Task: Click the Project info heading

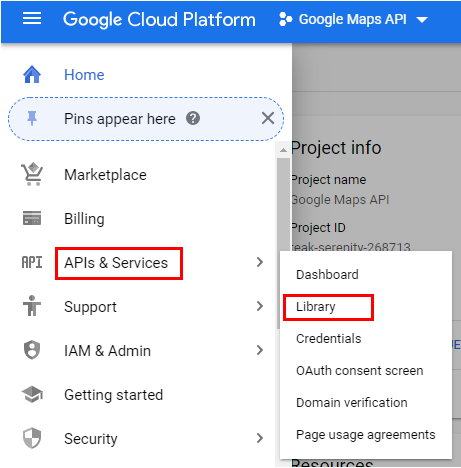Action: pyautogui.click(x=336, y=148)
